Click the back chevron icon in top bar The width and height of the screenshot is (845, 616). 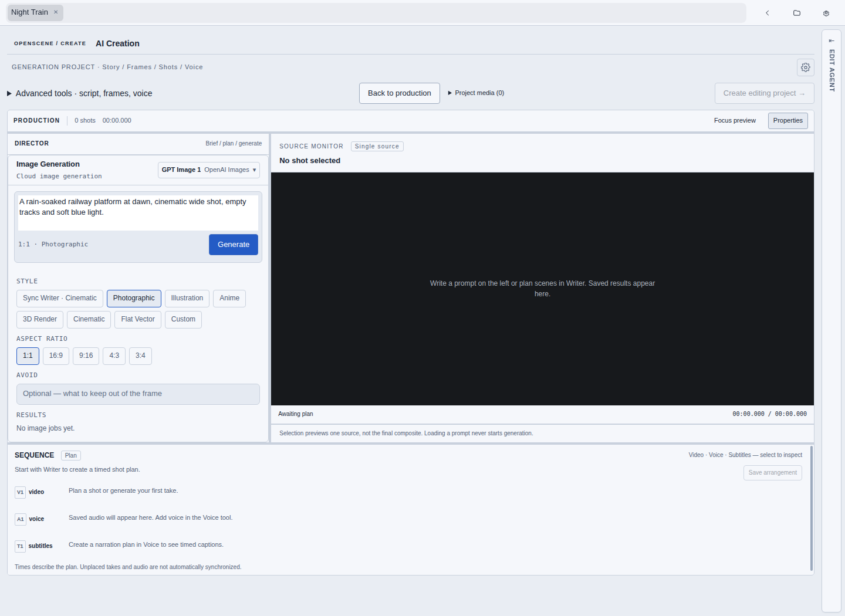click(x=767, y=13)
